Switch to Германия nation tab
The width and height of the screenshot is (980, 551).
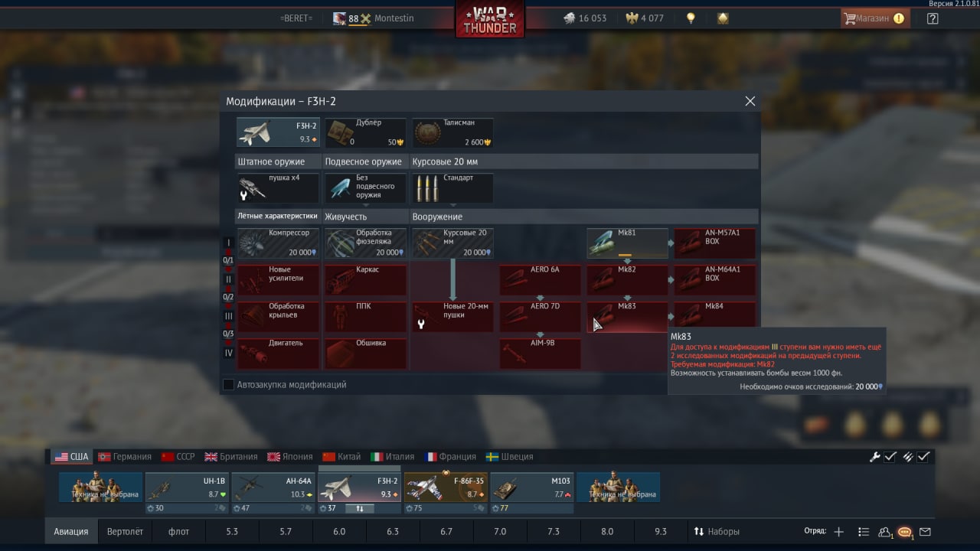point(125,457)
